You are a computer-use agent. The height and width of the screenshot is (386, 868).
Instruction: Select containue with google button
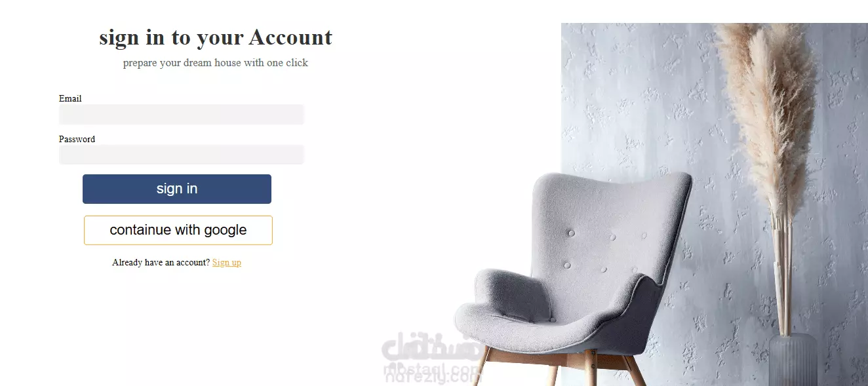[x=178, y=230]
